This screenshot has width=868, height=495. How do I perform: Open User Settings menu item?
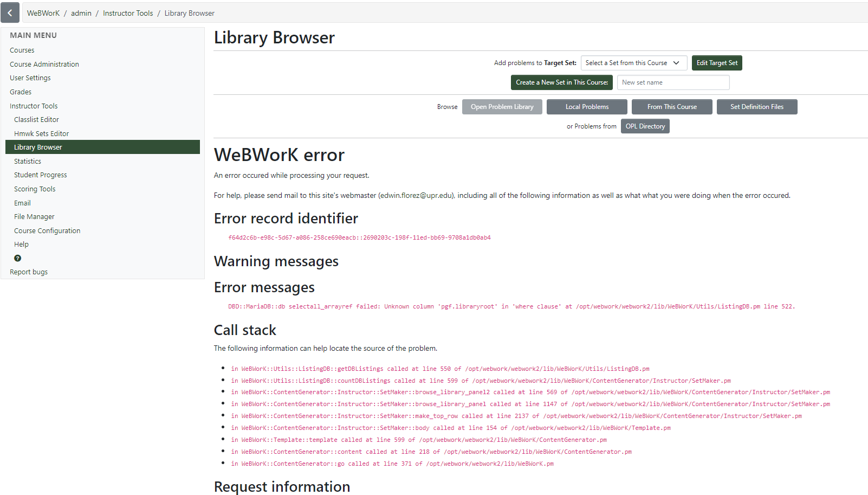[30, 78]
